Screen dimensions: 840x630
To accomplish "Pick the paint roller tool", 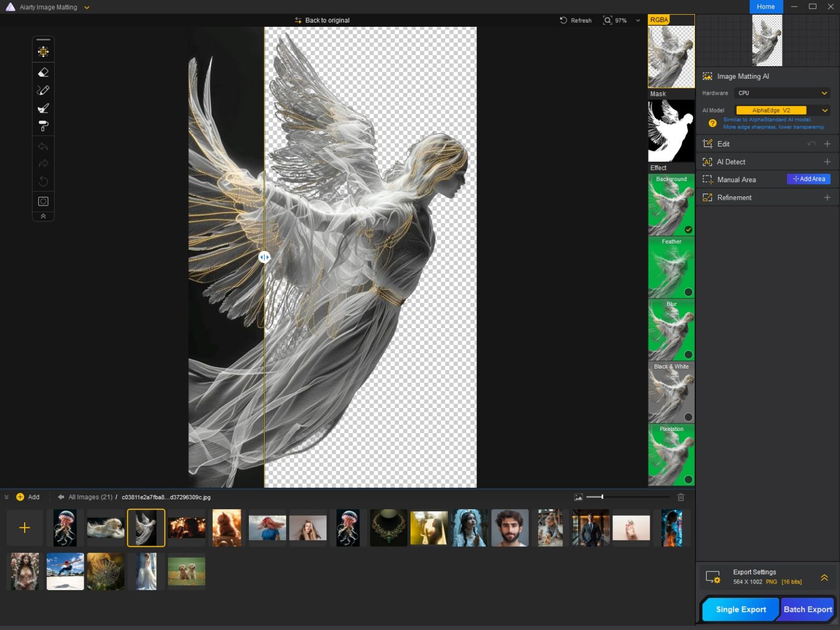I will (43, 126).
